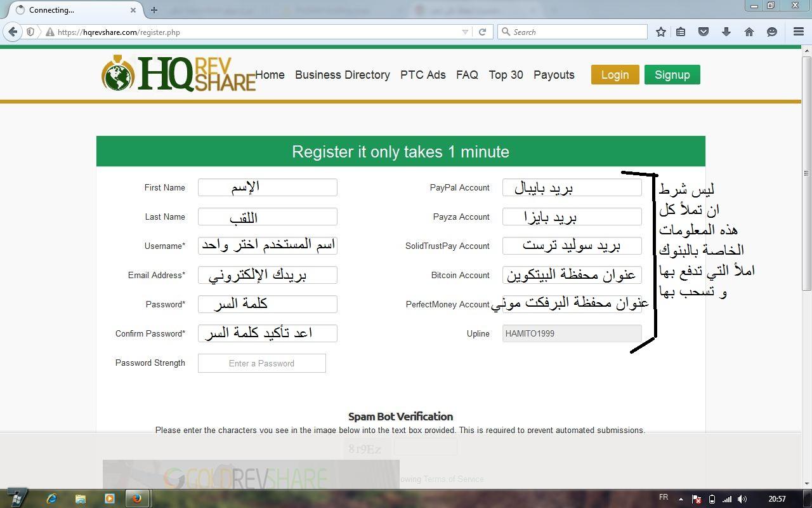Go to the browser home icon

click(749, 32)
